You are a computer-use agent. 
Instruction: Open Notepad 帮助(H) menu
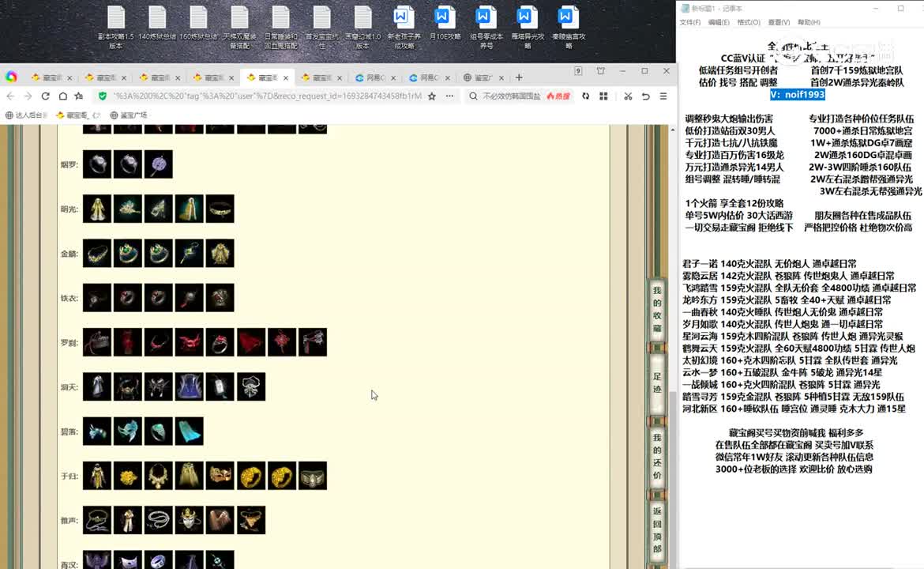(809, 22)
